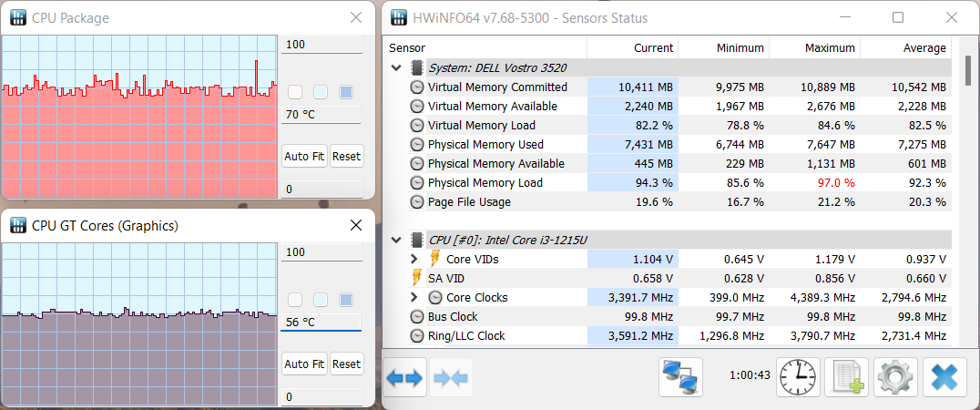Screen dimensions: 980x410
Task: Expand the Core Clocks row
Action: tap(414, 297)
